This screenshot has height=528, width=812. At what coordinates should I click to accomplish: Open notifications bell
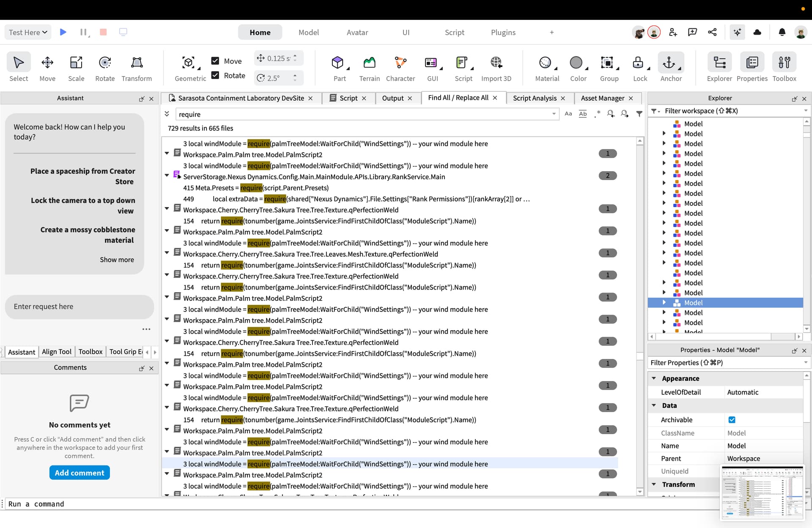tap(782, 32)
